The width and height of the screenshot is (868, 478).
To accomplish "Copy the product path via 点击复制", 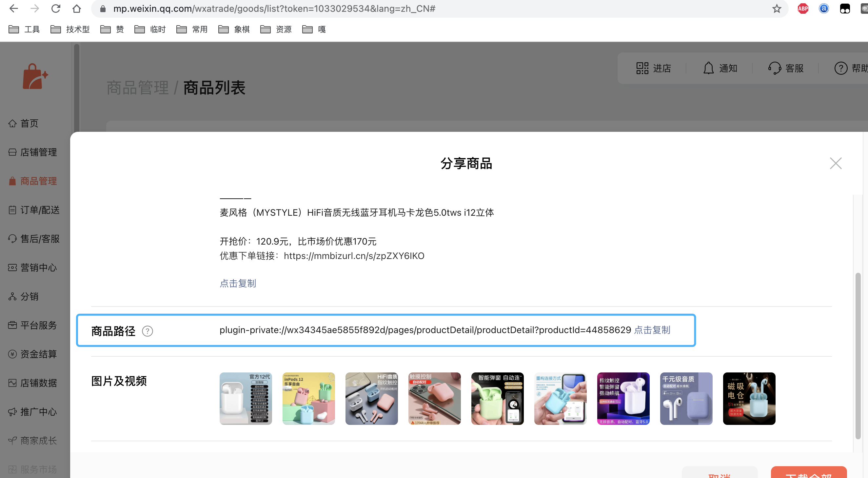I will click(x=652, y=330).
